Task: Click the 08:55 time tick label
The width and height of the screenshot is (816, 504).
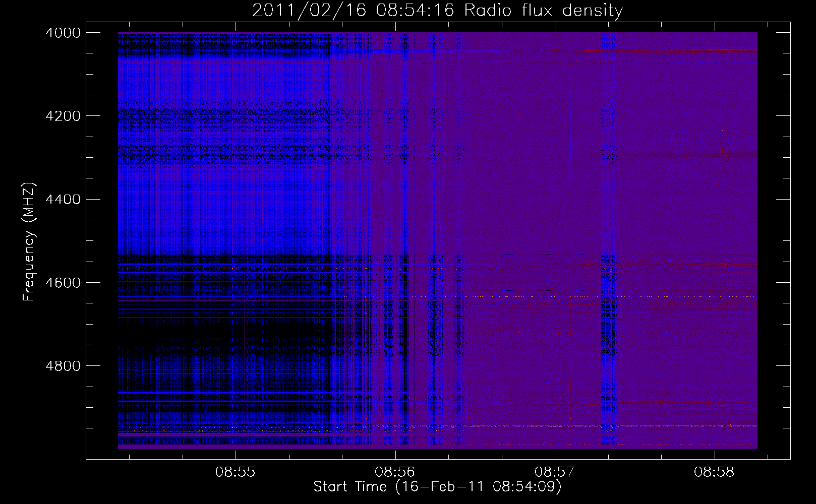Action: 236,472
